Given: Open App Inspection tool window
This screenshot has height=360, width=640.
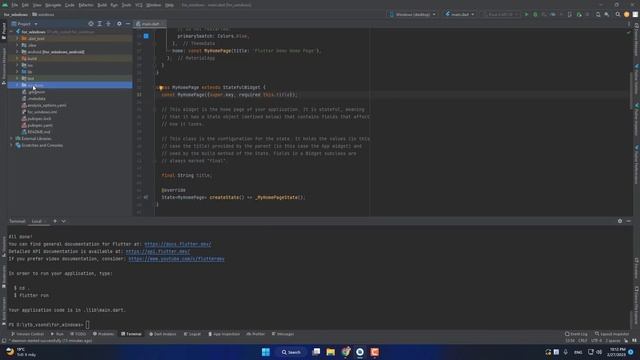Looking at the screenshot, I should [x=224, y=334].
